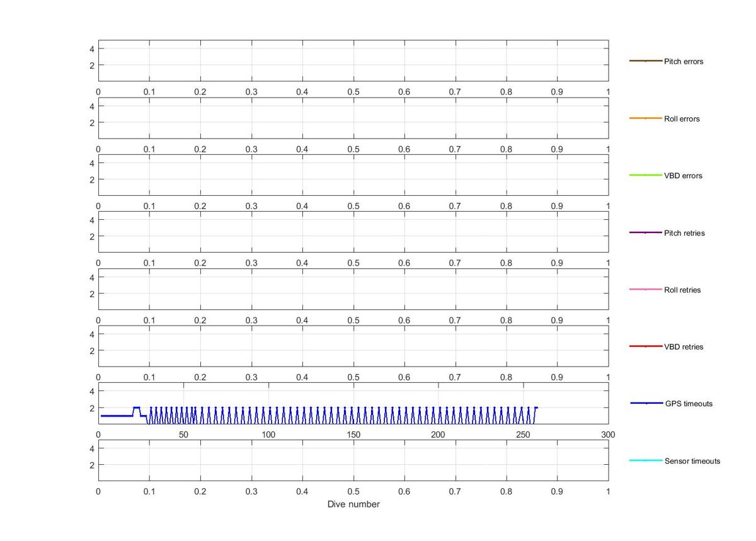The width and height of the screenshot is (756, 541).
Task: Select the cyan Sensor timeouts legend line sample
Action: point(646,460)
